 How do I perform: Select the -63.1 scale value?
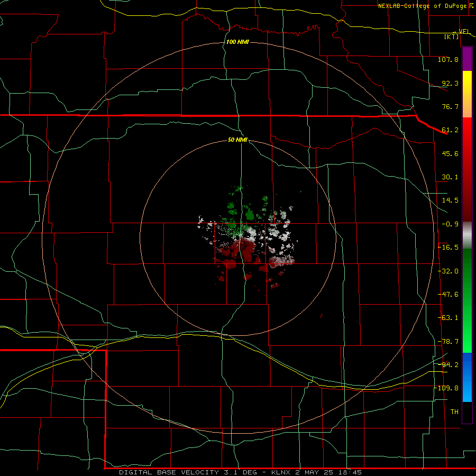(448, 318)
